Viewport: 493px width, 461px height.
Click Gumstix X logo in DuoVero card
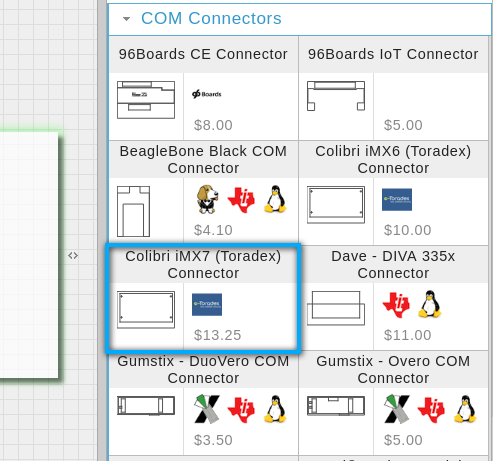207,409
